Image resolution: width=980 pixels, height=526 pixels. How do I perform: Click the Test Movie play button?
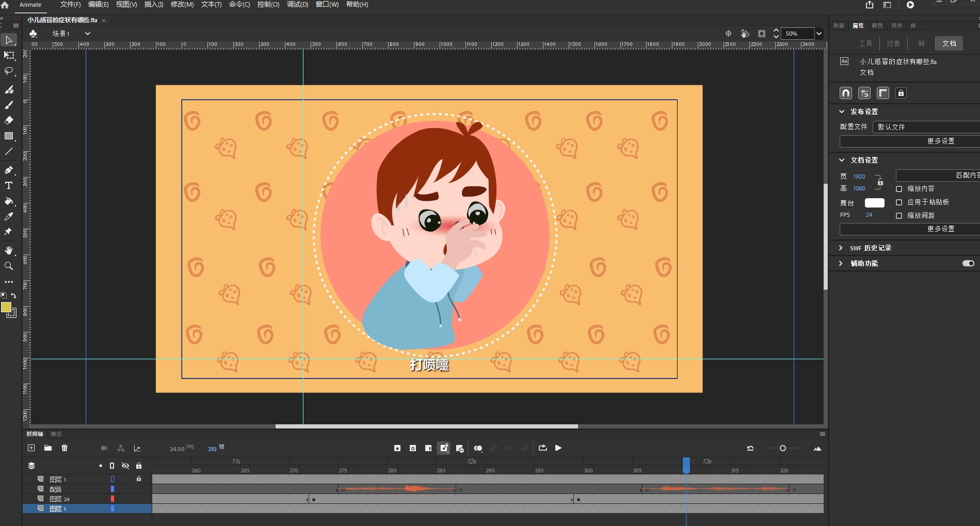[910, 5]
